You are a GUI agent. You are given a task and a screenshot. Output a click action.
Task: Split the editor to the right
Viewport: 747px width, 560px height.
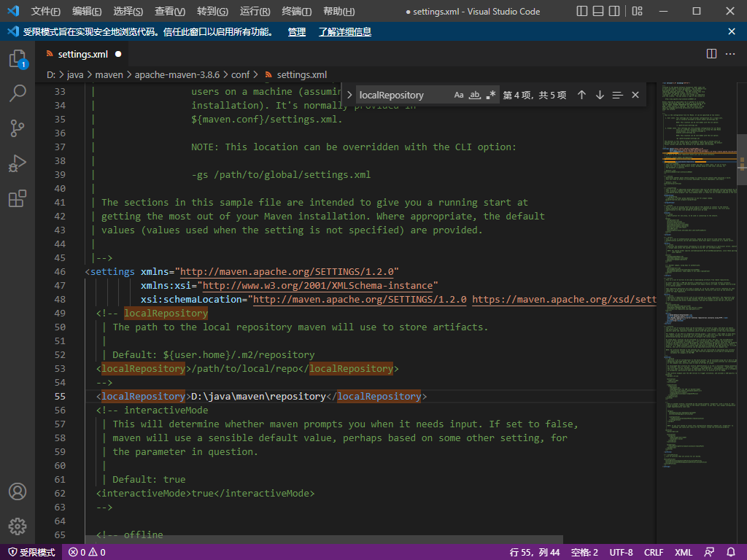[x=711, y=54]
